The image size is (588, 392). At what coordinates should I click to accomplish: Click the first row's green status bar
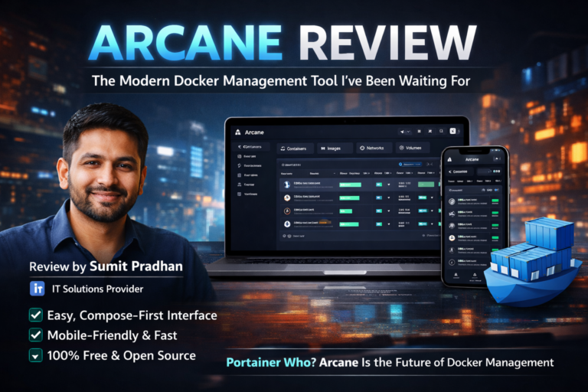(350, 185)
